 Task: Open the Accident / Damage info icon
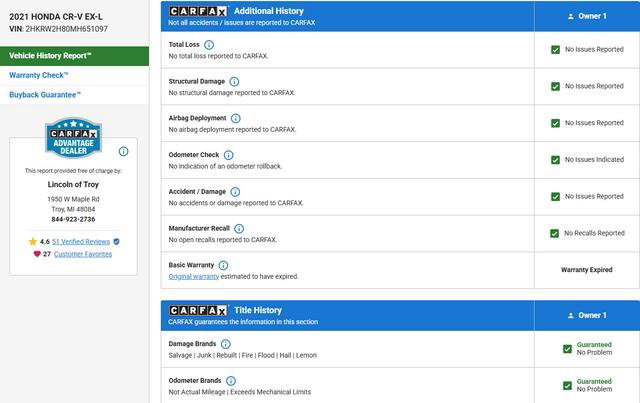tap(235, 191)
